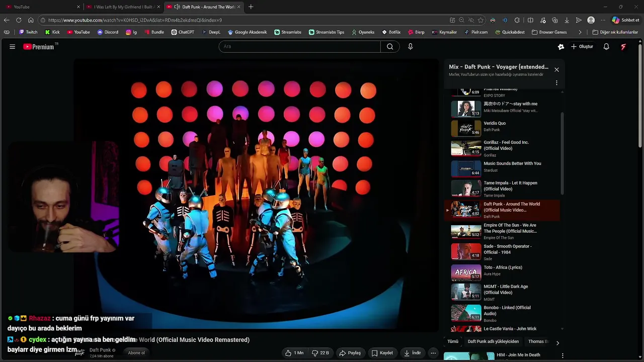Play the stay with me Miki Matsubara item
The height and width of the screenshot is (362, 644).
pos(502,109)
